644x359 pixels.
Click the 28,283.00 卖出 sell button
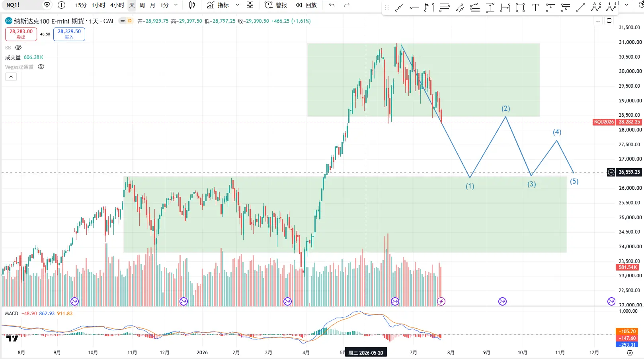coord(21,34)
